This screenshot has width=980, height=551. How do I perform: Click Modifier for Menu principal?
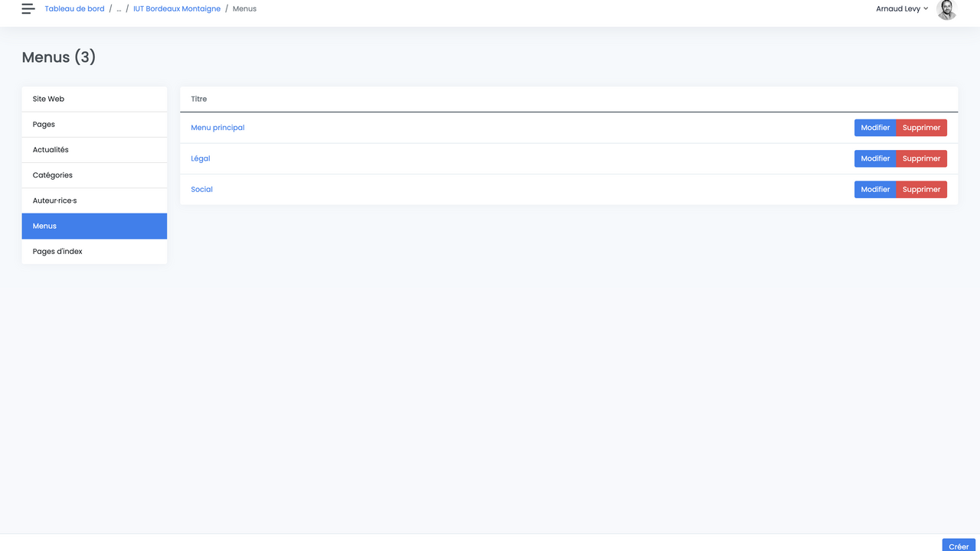point(875,128)
